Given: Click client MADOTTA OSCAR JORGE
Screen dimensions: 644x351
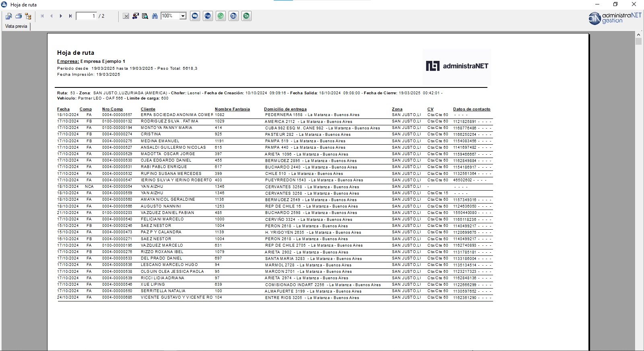Looking at the screenshot, I should pos(168,154).
